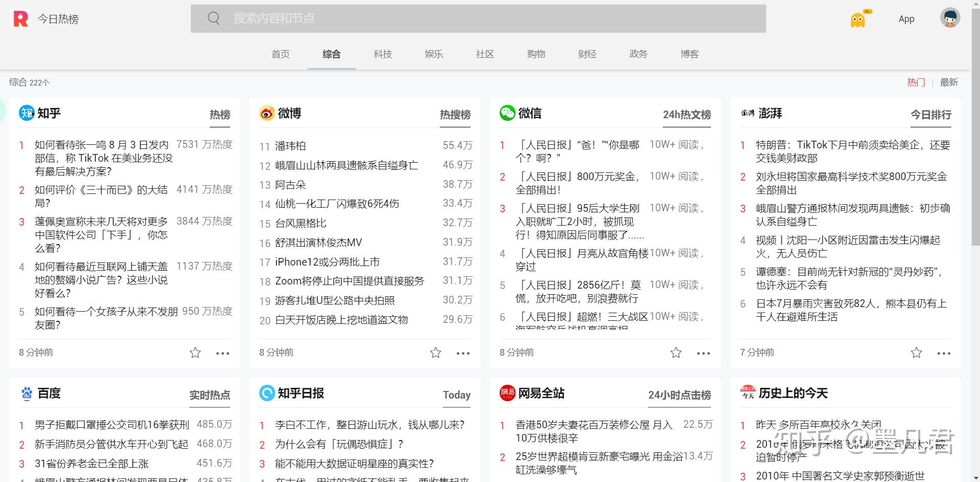Click the 7 分钟前 update time on 澎湃
Image resolution: width=980 pixels, height=482 pixels.
click(757, 353)
